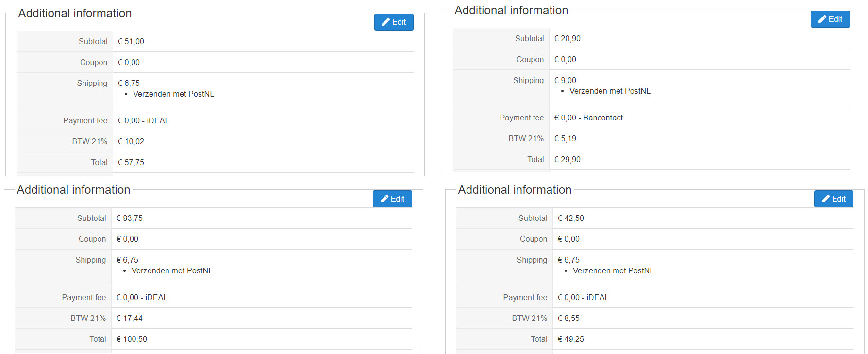
Task: Click pencil icon in the € 42,50 subtotal panel
Action: (826, 199)
